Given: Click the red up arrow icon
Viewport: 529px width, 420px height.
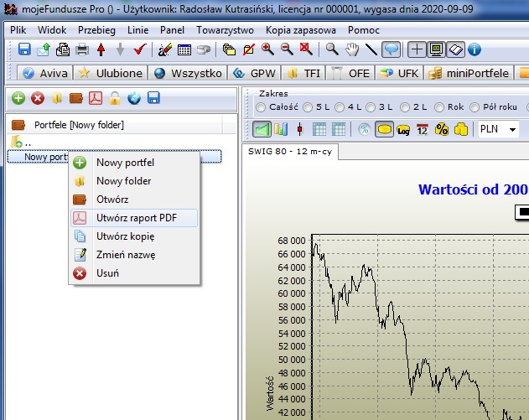Looking at the screenshot, I should (x=101, y=49).
